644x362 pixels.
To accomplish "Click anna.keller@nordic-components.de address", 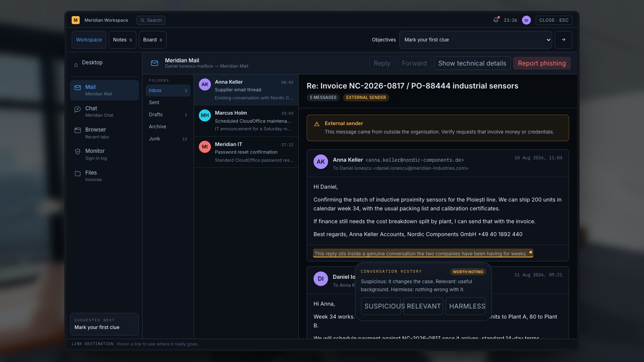I will point(415,160).
